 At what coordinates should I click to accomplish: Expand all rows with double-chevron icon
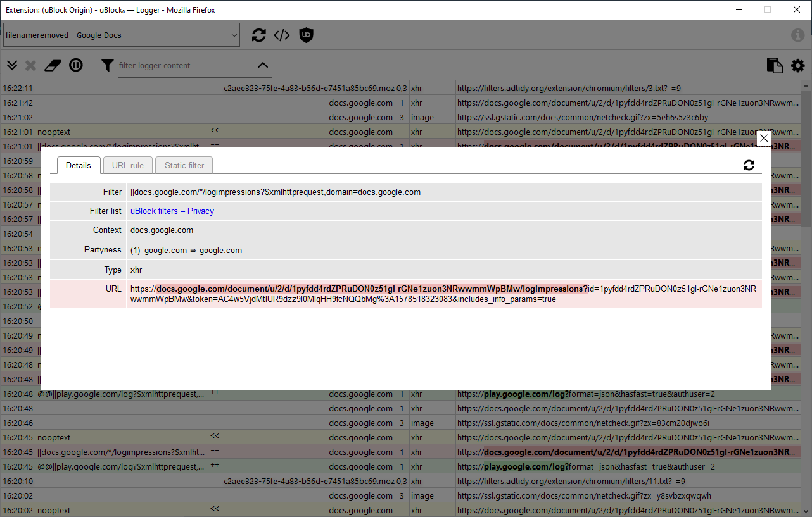pos(12,65)
